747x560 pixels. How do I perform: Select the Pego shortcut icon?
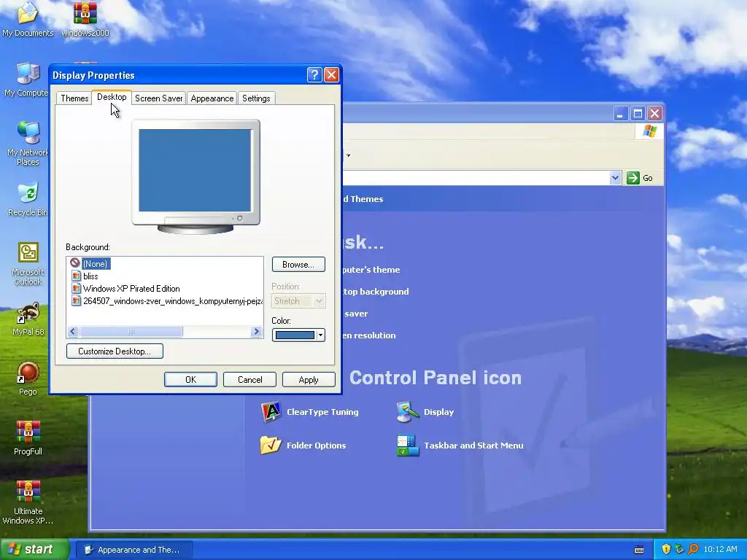pyautogui.click(x=28, y=378)
